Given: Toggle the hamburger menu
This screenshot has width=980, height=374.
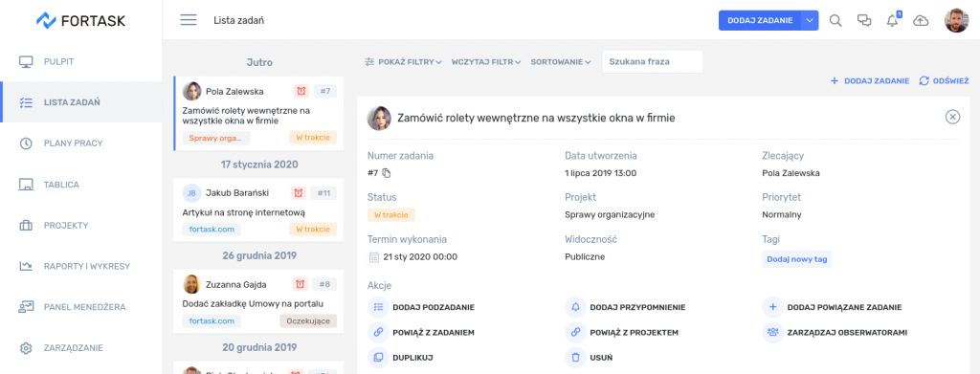Looking at the screenshot, I should coord(189,20).
